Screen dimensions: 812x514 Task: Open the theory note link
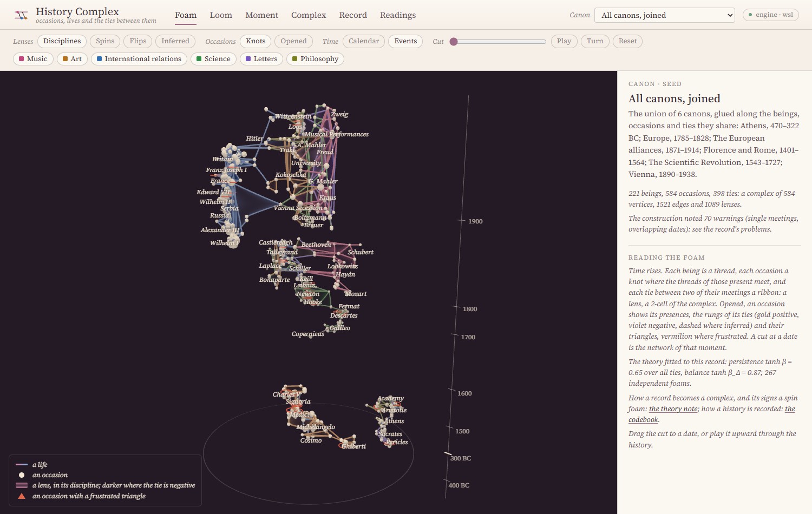(673, 409)
